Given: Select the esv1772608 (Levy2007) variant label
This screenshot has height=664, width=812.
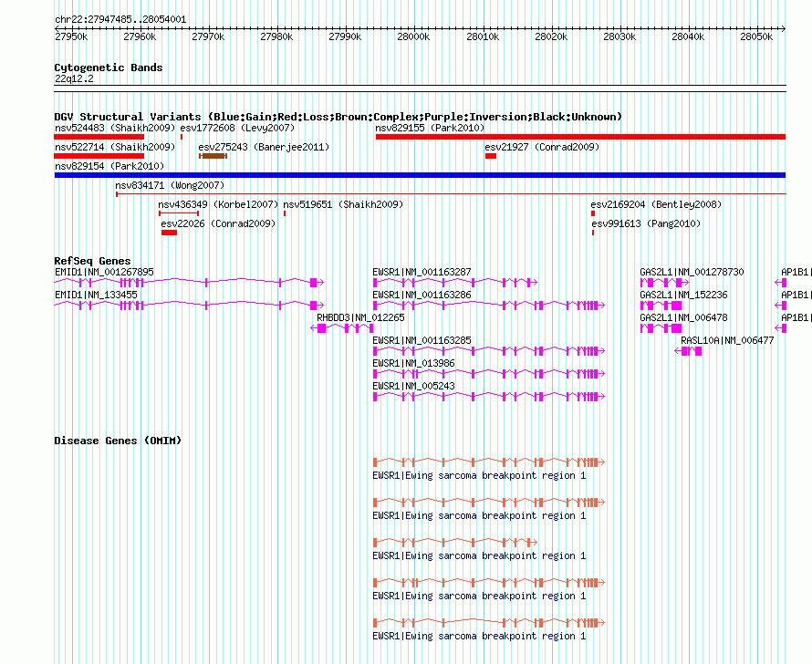Looking at the screenshot, I should click(237, 128).
